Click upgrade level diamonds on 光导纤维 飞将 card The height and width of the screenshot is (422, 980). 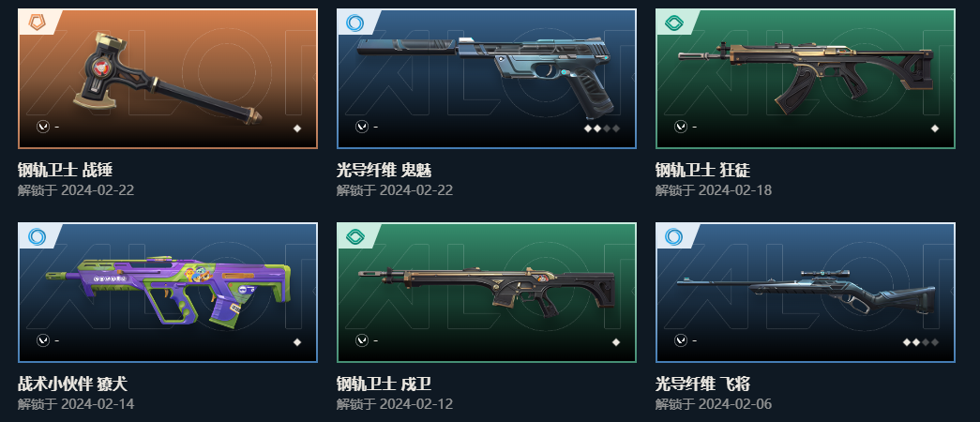tap(921, 342)
